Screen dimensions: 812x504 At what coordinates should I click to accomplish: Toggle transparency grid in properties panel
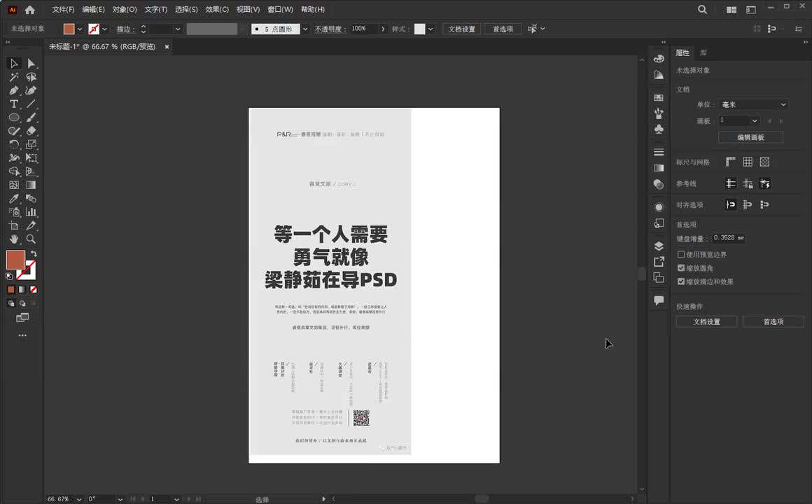coord(765,162)
